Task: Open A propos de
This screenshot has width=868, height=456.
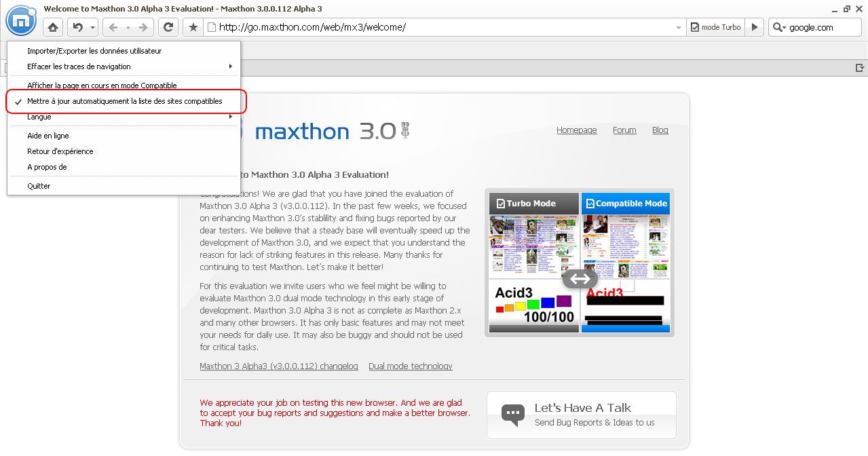Action: [124, 167]
